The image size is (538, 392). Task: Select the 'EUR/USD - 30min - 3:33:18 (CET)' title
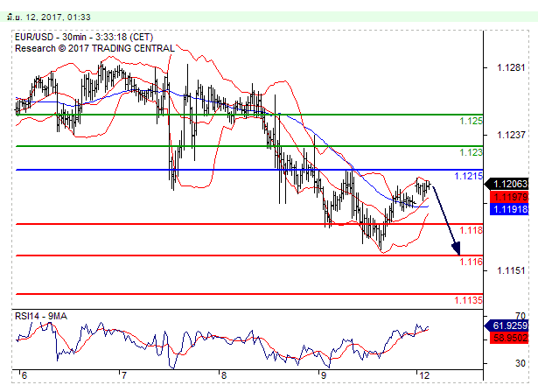coord(84,37)
